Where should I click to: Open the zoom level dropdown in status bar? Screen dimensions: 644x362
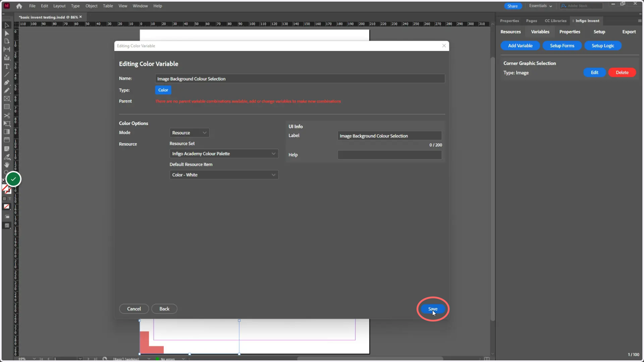click(34, 359)
